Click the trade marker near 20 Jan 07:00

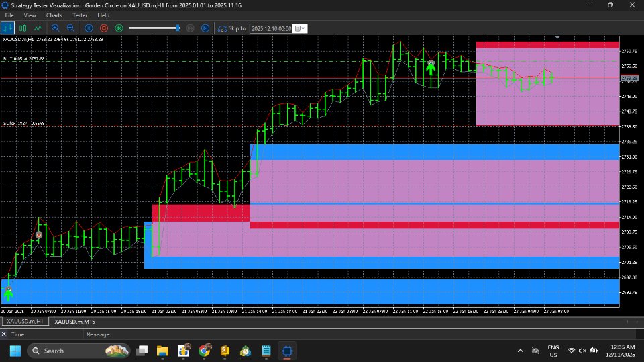tap(39, 235)
